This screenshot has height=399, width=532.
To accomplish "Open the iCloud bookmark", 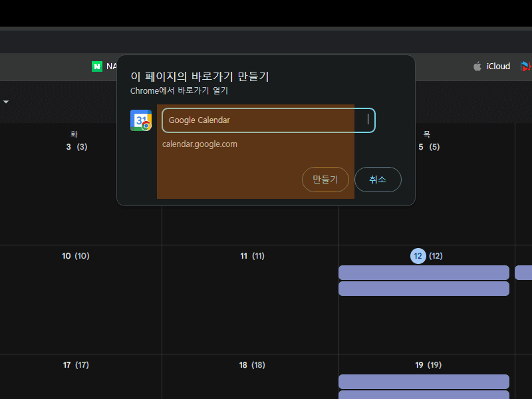I will click(491, 66).
